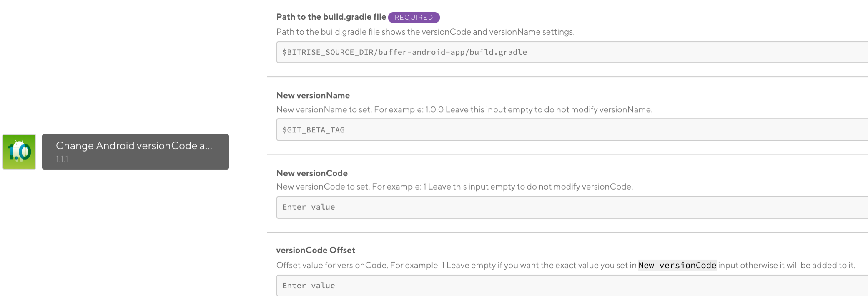Click the Path to the build.gradle file label
Screen dimensions: 868x304
(x=331, y=17)
